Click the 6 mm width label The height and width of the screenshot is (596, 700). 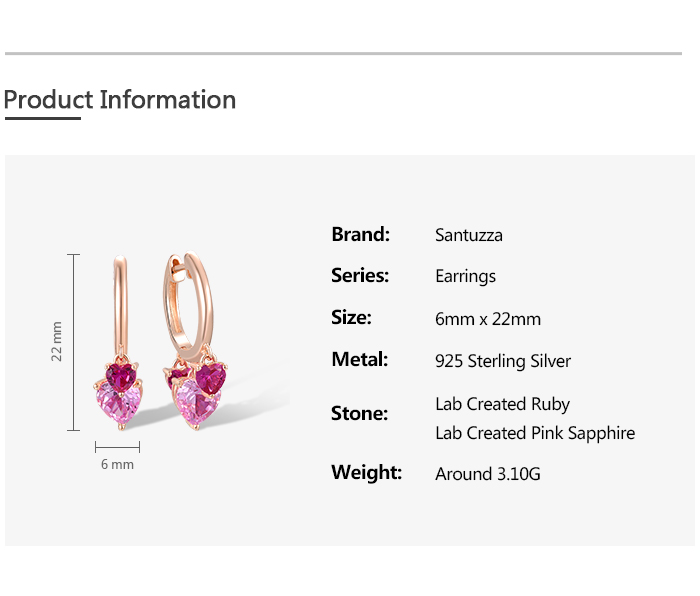(117, 465)
